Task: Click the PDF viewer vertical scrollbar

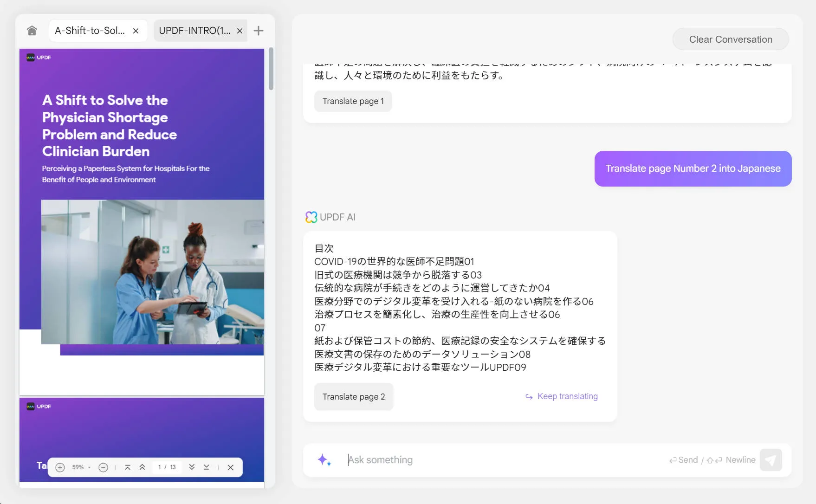Action: [x=271, y=69]
